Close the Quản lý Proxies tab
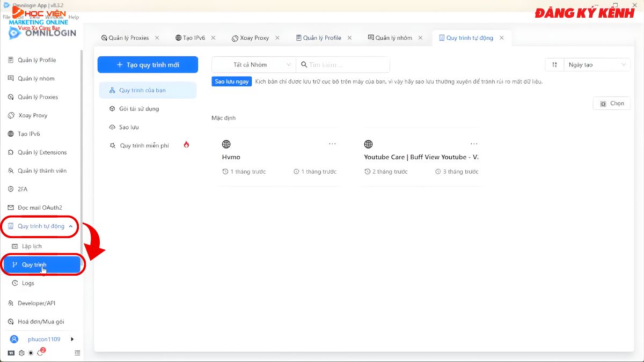This screenshot has width=644, height=362. click(x=157, y=38)
